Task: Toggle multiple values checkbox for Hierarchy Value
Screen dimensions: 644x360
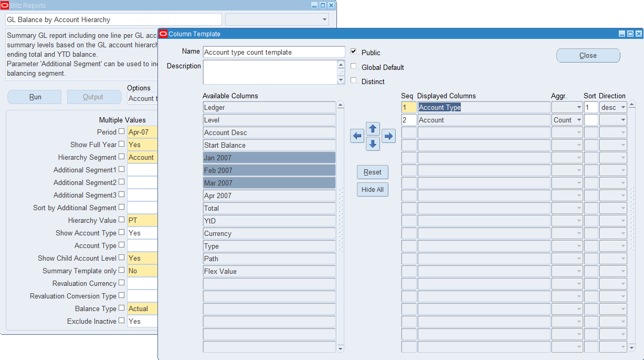Action: coord(122,220)
